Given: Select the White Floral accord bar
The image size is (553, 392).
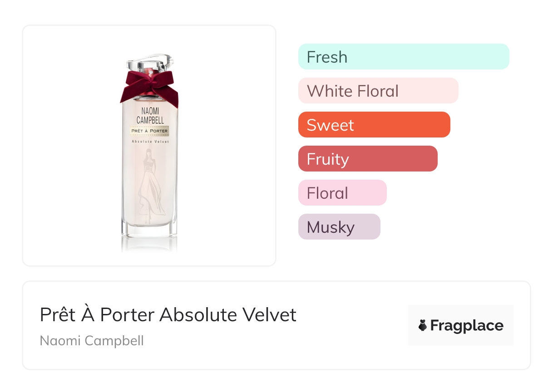Looking at the screenshot, I should [378, 91].
